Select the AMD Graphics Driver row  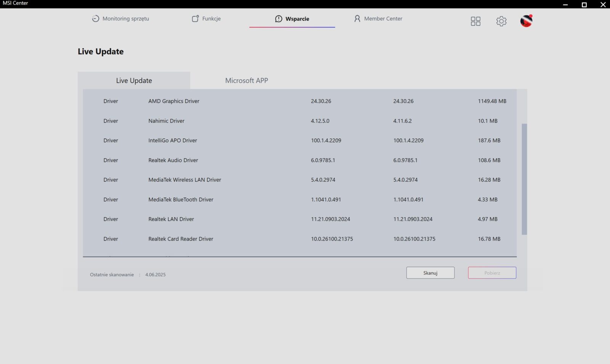click(x=174, y=101)
